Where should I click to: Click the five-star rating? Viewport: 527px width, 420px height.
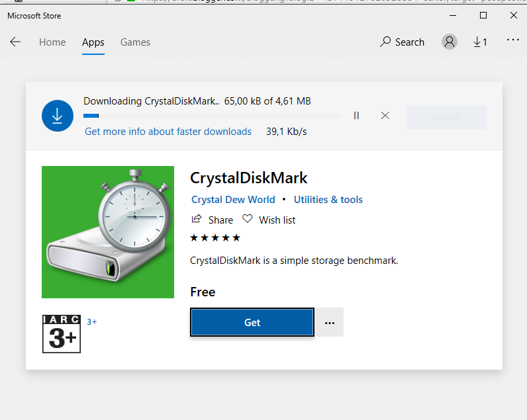[x=215, y=238]
